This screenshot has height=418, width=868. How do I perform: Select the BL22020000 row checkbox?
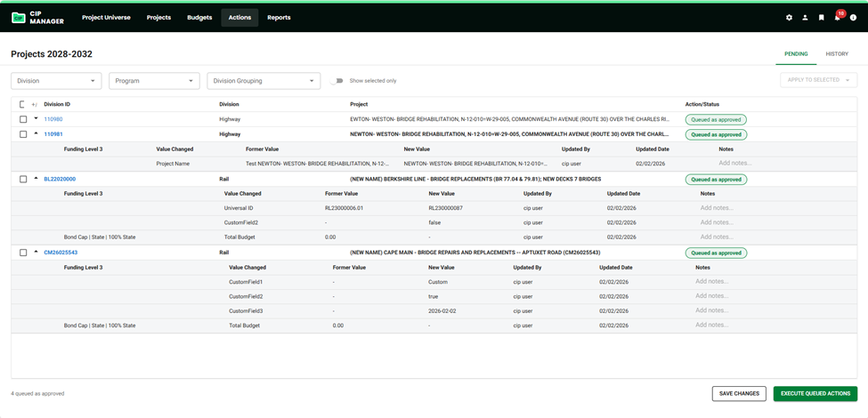point(23,179)
